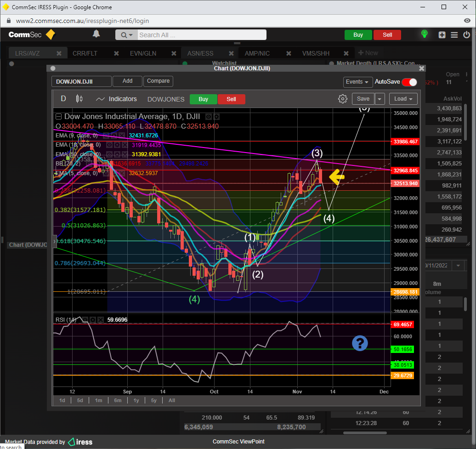Open the hamburger menu in top bar
This screenshot has width=476, height=449.
(x=454, y=35)
